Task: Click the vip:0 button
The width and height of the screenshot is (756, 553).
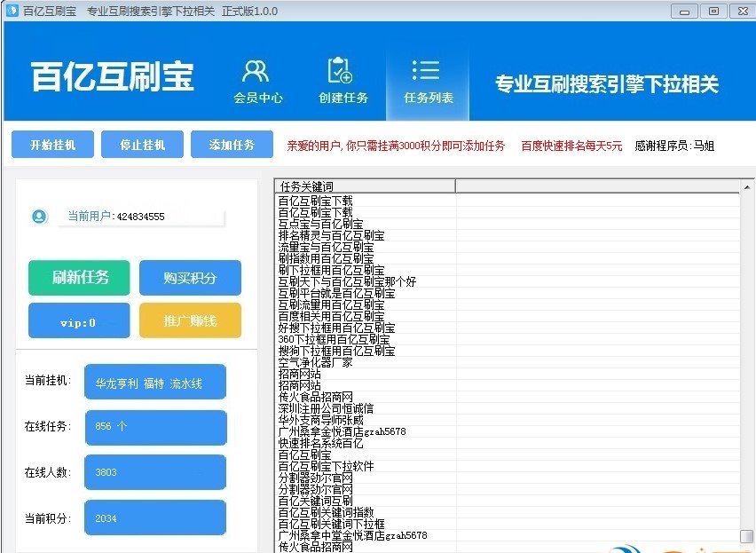Action: pos(79,320)
